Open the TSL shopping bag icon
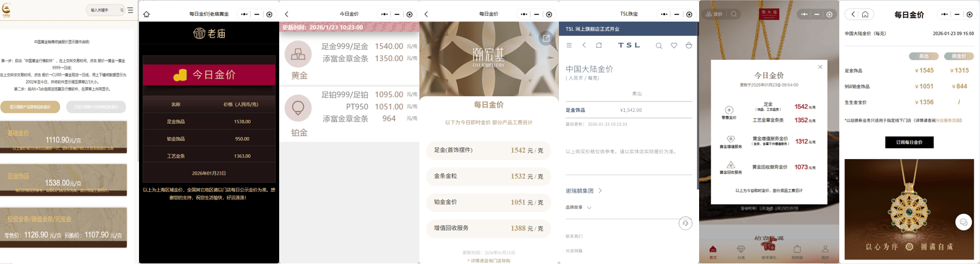This screenshot has width=980, height=264. tap(689, 46)
